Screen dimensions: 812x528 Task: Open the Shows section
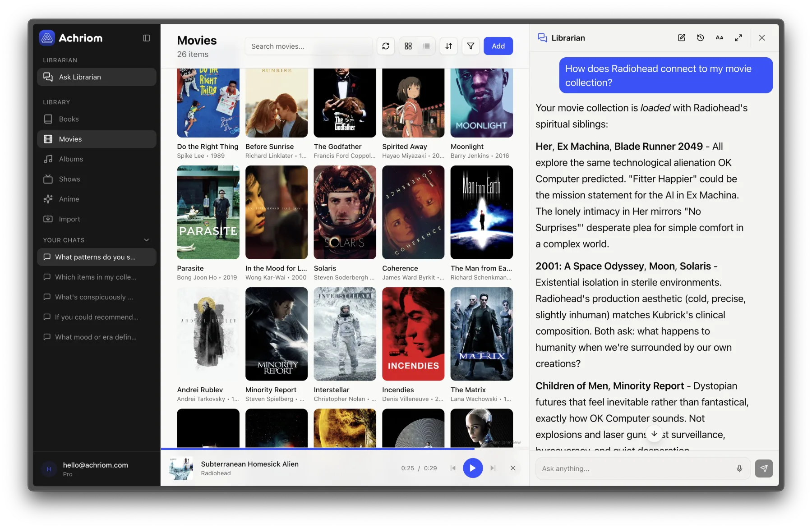pos(97,179)
